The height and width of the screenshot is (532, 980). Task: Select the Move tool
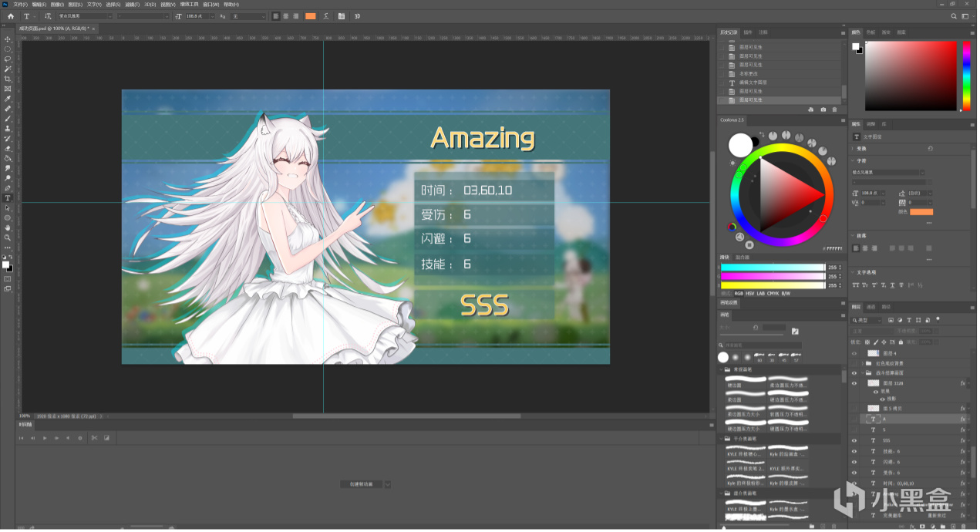[x=8, y=39]
